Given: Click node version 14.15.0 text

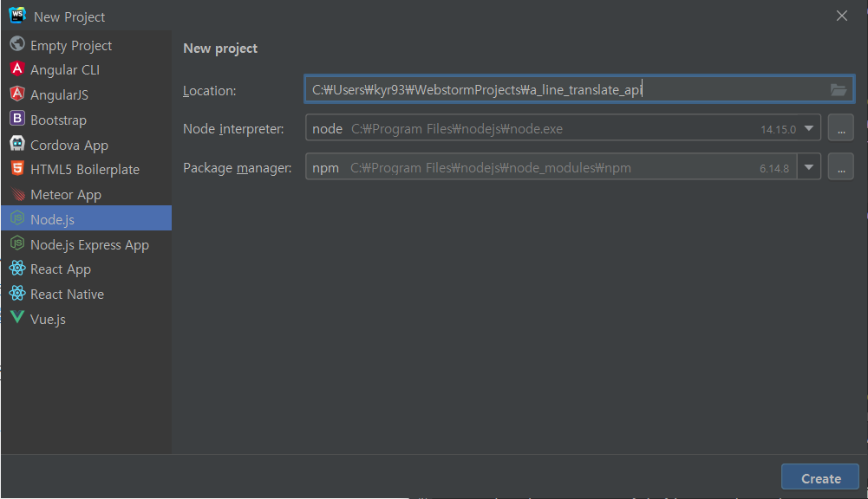Looking at the screenshot, I should [778, 129].
